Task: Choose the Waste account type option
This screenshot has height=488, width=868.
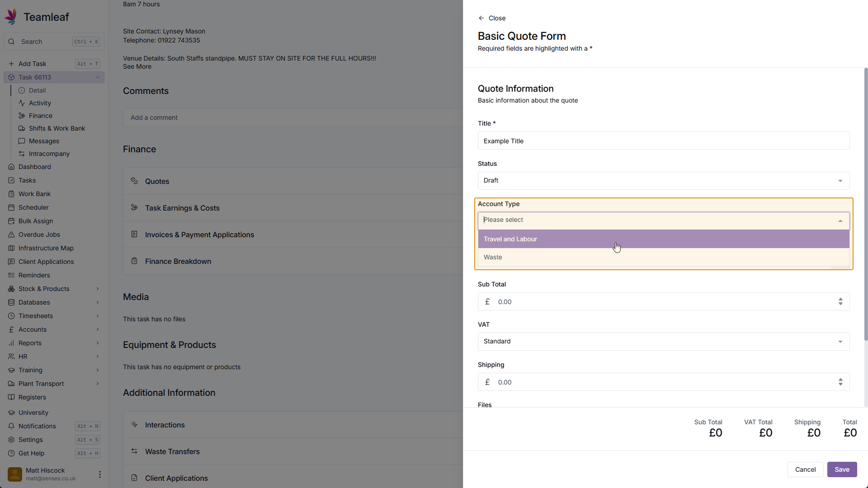Action: point(493,257)
